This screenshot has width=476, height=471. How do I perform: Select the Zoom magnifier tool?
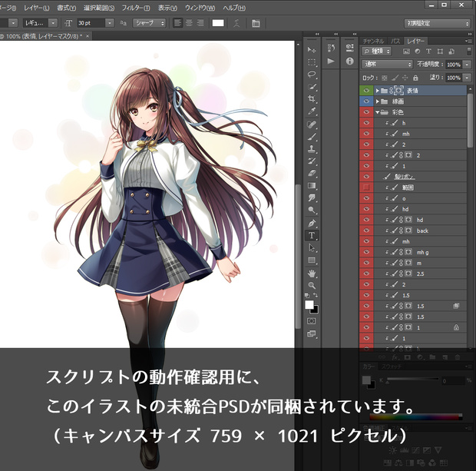[312, 285]
